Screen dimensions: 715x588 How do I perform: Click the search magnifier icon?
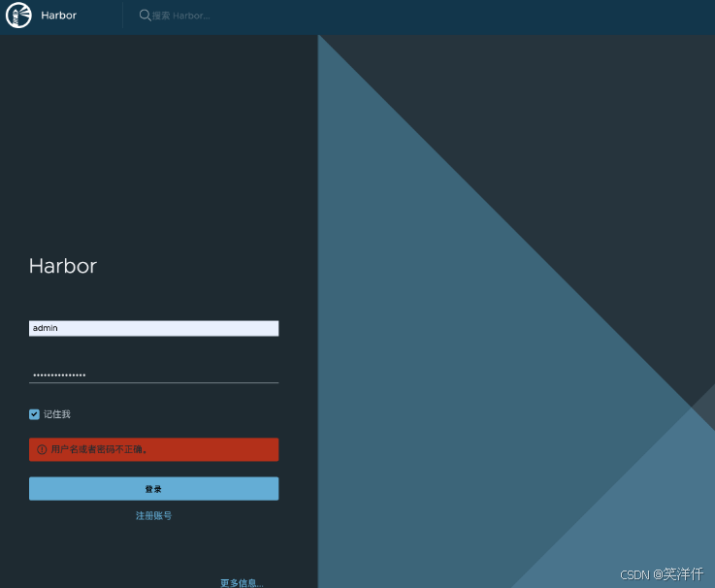click(x=145, y=16)
